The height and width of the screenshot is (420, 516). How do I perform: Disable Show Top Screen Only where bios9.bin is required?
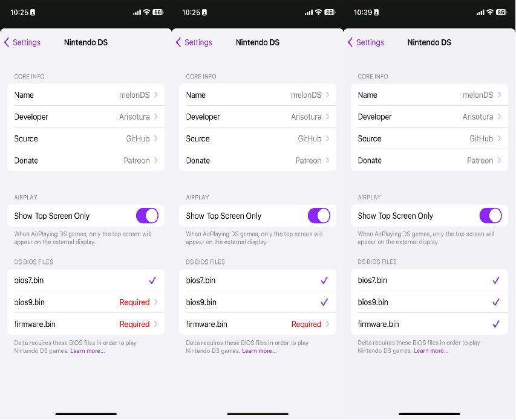pyautogui.click(x=147, y=216)
